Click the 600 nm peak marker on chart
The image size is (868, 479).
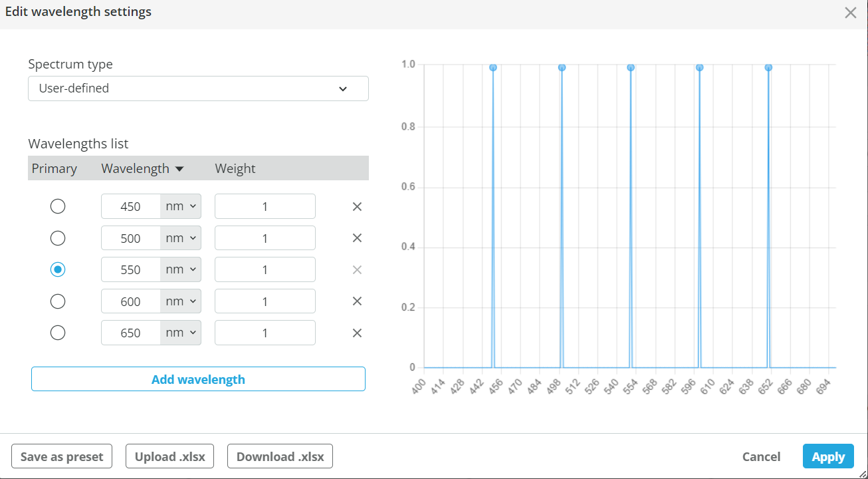[x=699, y=67]
